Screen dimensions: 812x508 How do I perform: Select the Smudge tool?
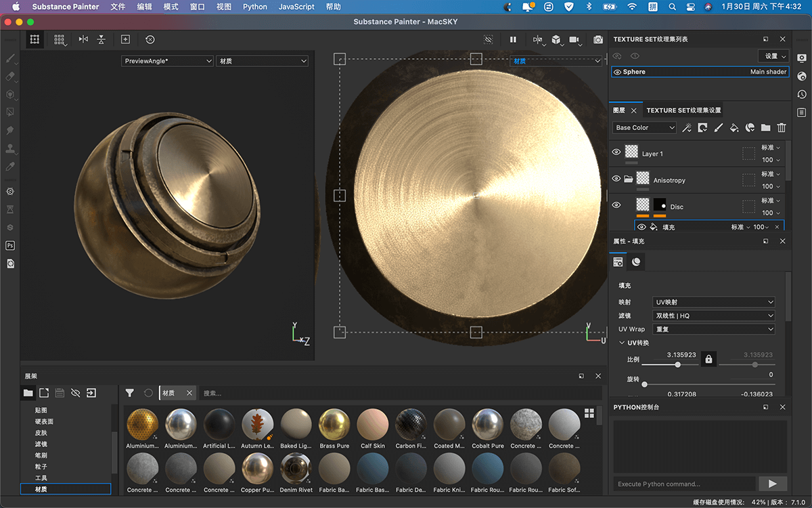(x=10, y=130)
